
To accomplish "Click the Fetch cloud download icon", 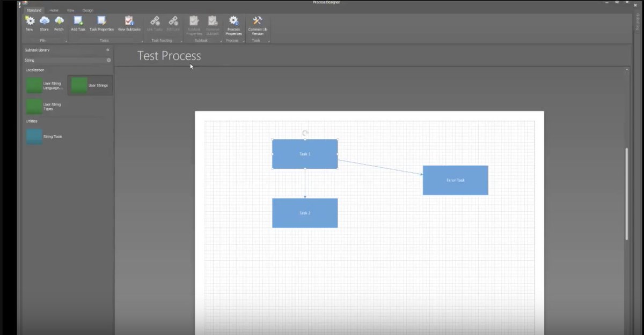I will 59,20.
